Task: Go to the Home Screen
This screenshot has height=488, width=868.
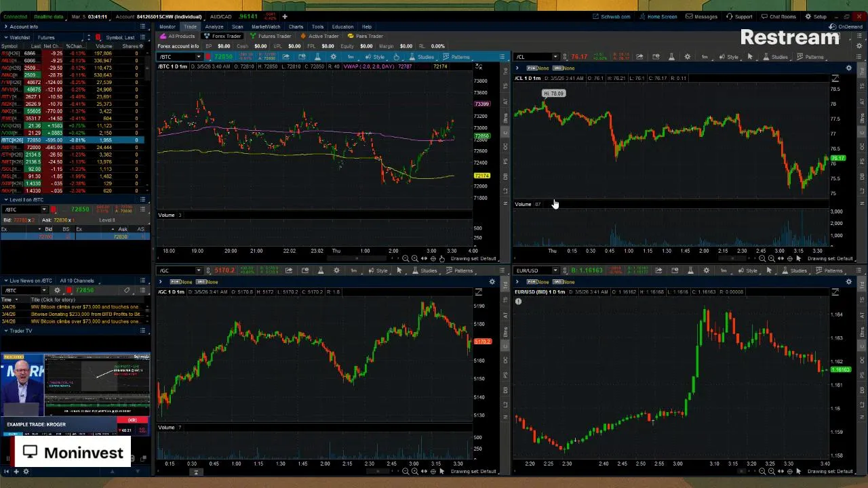Action: [658, 16]
